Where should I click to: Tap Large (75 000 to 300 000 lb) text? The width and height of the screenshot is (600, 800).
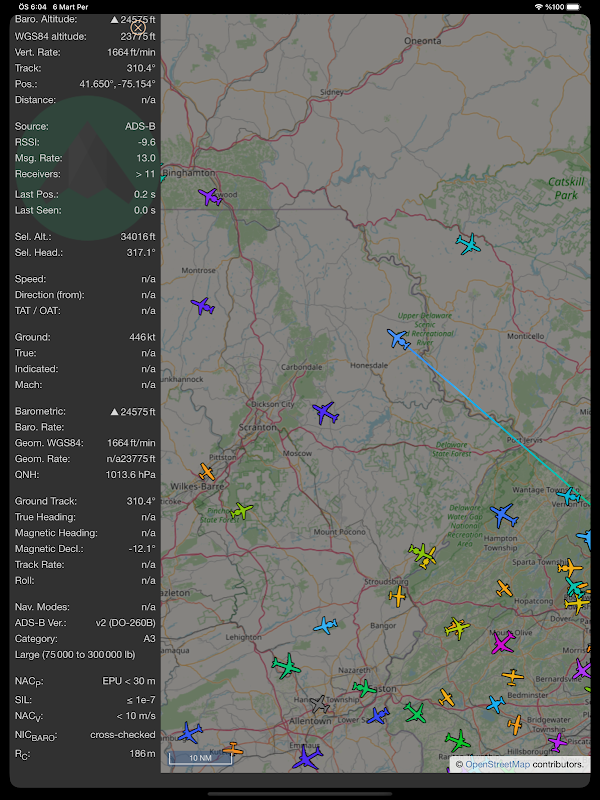pyautogui.click(x=76, y=654)
